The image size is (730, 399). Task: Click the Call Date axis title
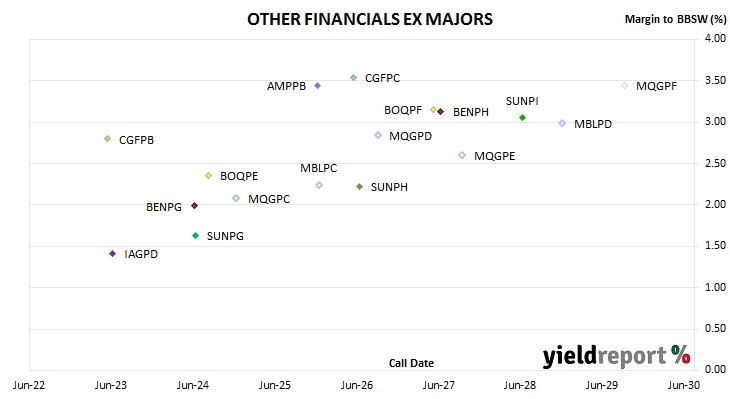411,363
